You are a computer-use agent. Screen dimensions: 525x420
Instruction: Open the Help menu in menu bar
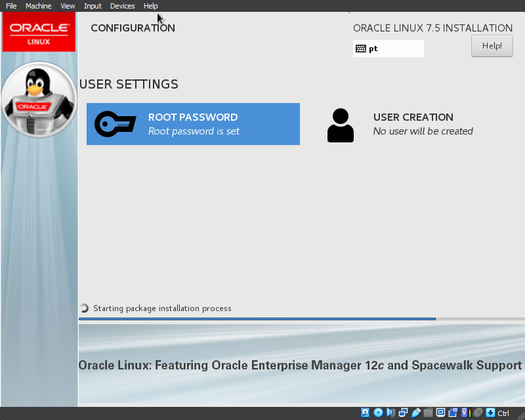(150, 6)
